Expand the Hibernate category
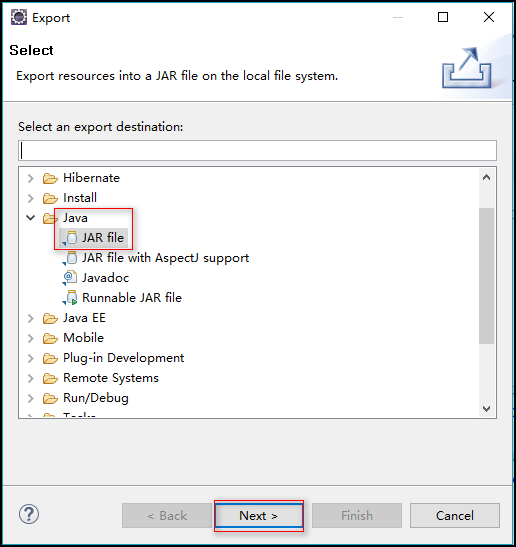The width and height of the screenshot is (516, 547). [31, 178]
